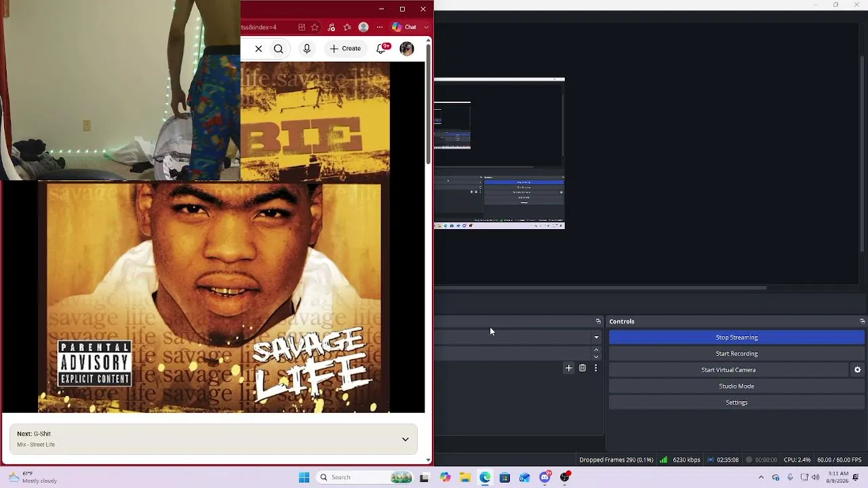The width and height of the screenshot is (868, 488).
Task: Pop out the OBS dock left of Controls
Action: [x=598, y=321]
